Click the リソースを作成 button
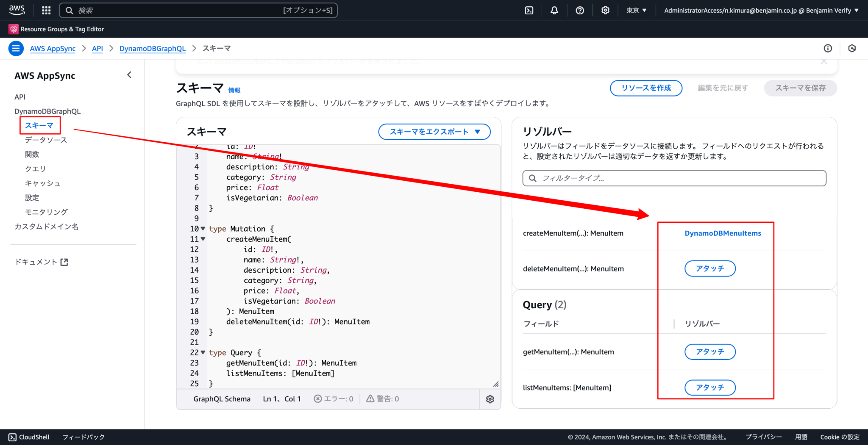The image size is (868, 445). point(646,88)
